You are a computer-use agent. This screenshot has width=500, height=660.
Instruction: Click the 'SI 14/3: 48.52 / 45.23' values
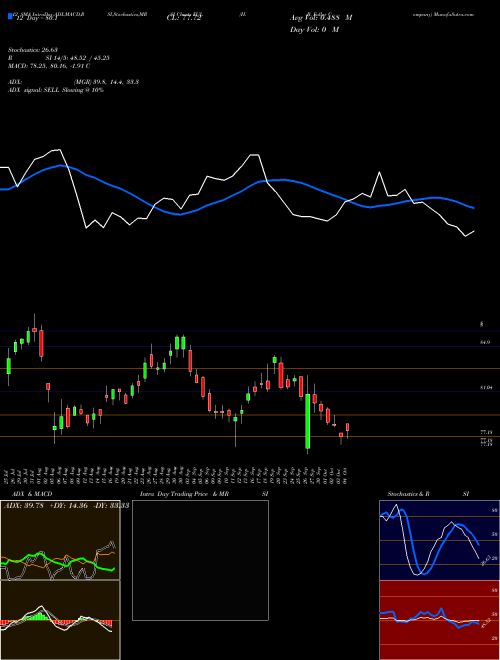tap(78, 58)
